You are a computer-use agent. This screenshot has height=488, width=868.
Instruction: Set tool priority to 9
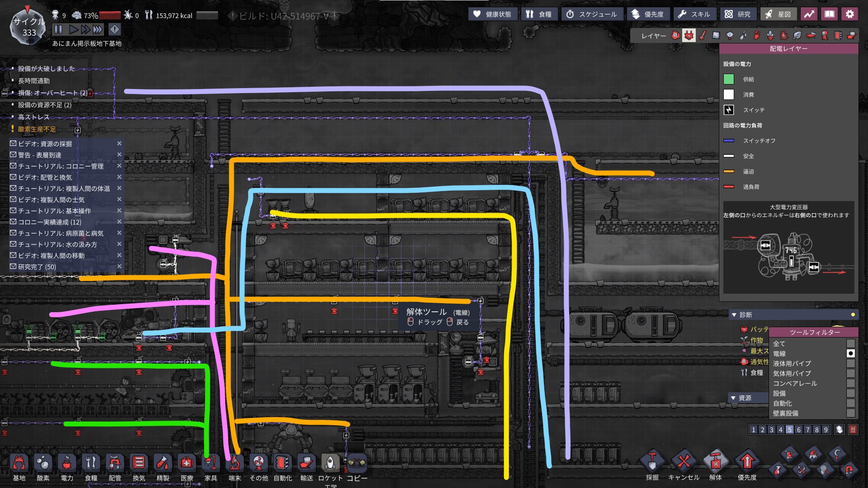[x=826, y=430]
